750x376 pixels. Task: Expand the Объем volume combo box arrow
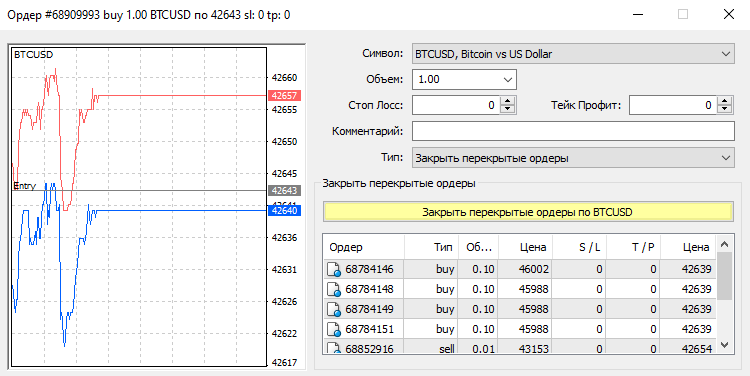click(508, 79)
